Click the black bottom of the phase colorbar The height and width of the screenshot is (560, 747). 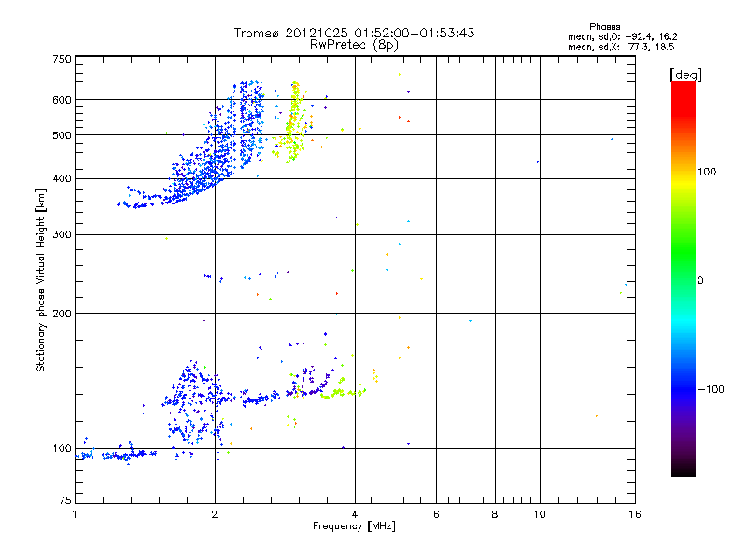684,469
